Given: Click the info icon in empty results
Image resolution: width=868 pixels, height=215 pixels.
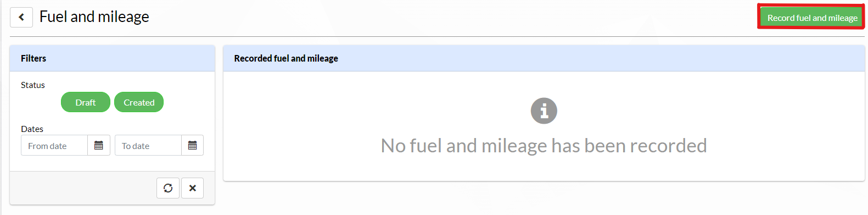Looking at the screenshot, I should pyautogui.click(x=544, y=111).
